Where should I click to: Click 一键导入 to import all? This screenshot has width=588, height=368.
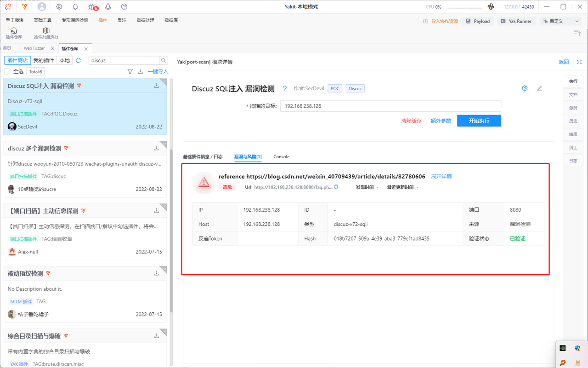158,71
